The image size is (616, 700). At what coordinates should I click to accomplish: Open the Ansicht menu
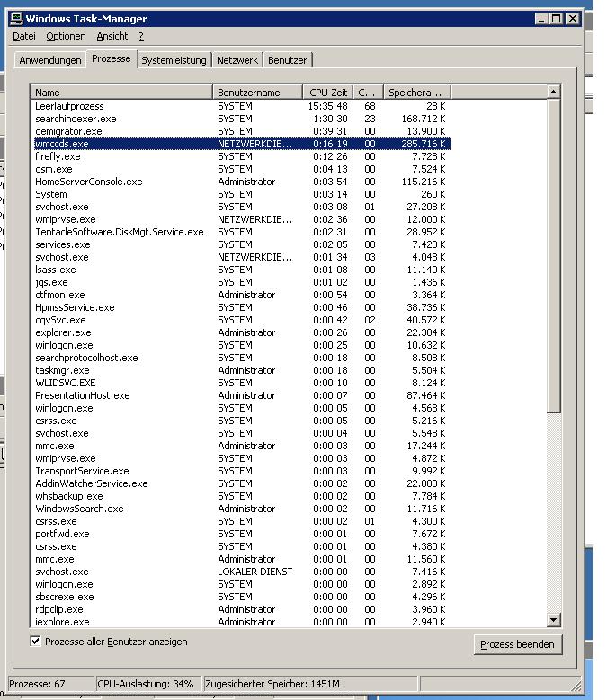(112, 36)
